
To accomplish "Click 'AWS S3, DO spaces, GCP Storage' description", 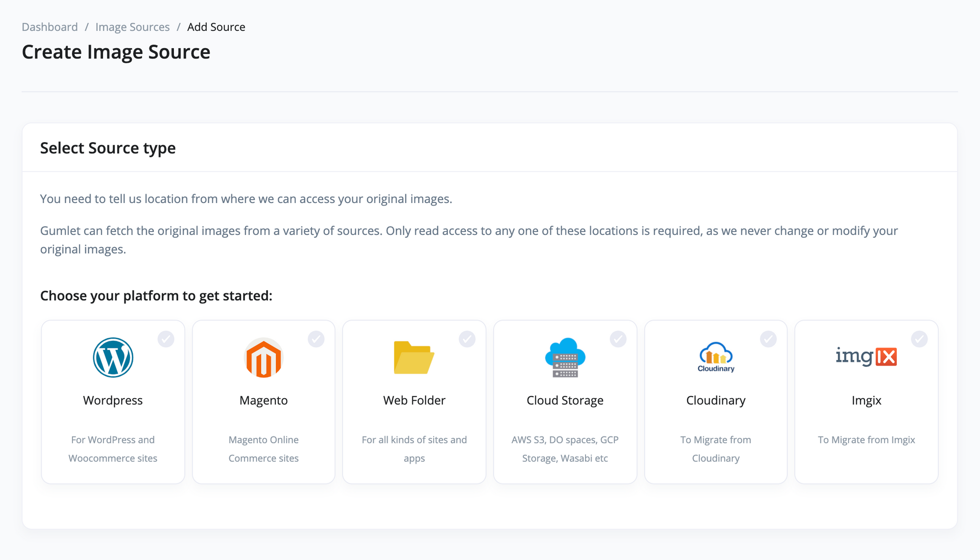I will click(x=565, y=449).
